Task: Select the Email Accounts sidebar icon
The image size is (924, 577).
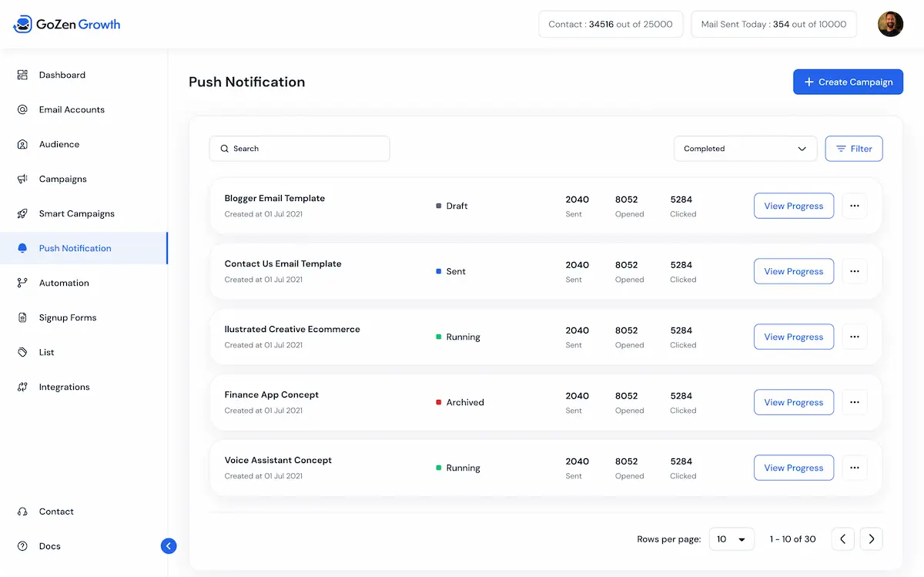Action: 72,109
